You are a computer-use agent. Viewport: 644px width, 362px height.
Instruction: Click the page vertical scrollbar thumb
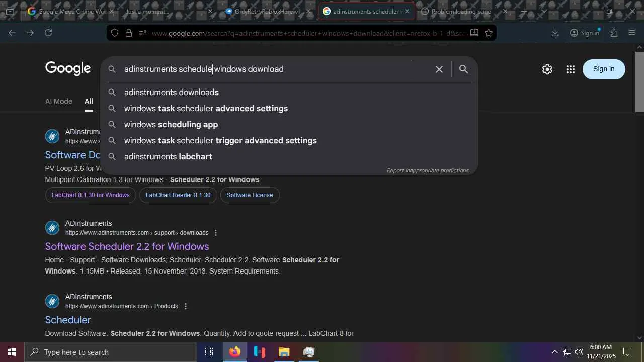(639, 81)
